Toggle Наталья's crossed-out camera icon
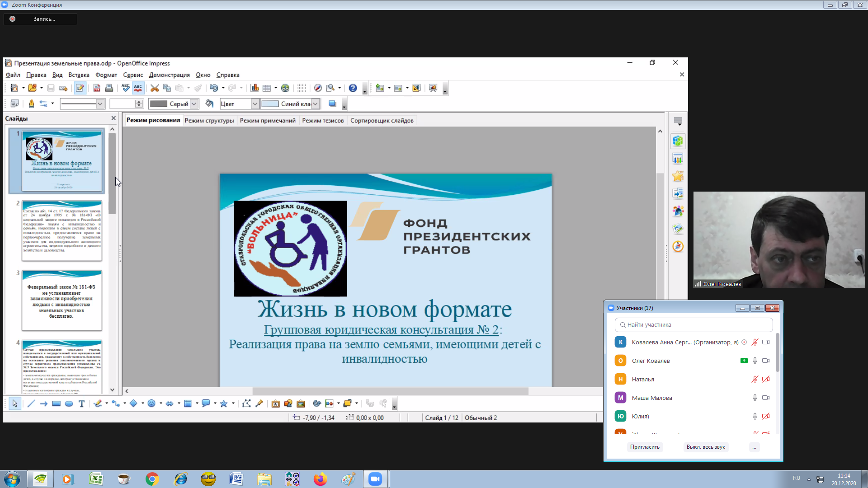Viewport: 868px width, 488px height. tap(766, 379)
